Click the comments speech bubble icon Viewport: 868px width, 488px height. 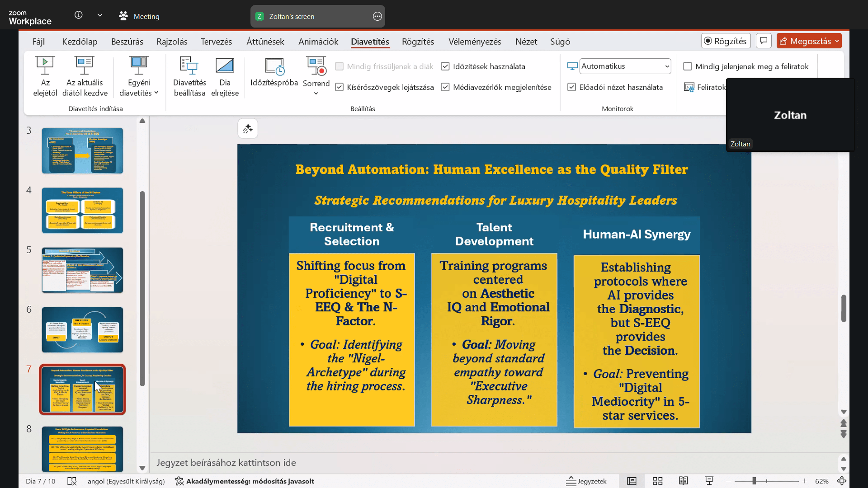point(764,41)
